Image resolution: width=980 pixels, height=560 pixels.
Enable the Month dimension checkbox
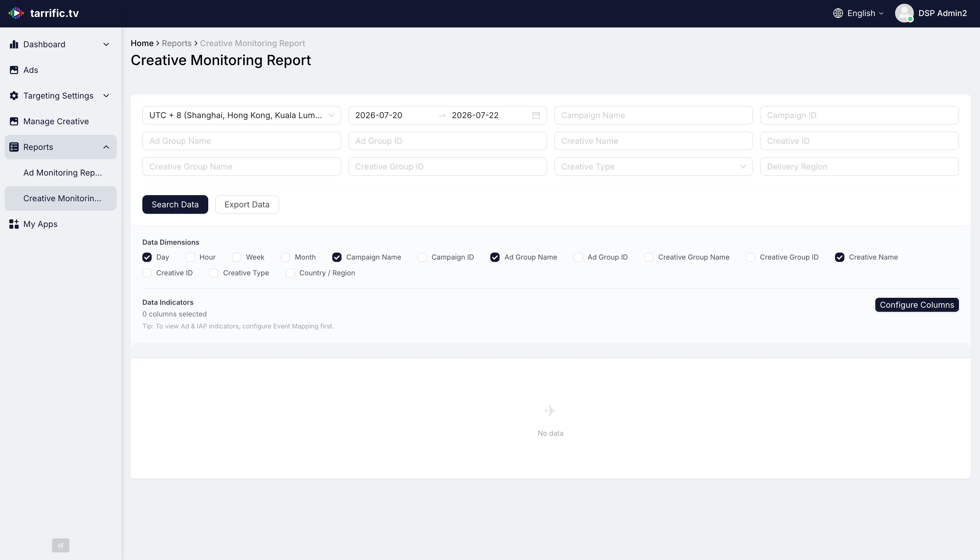(x=285, y=257)
